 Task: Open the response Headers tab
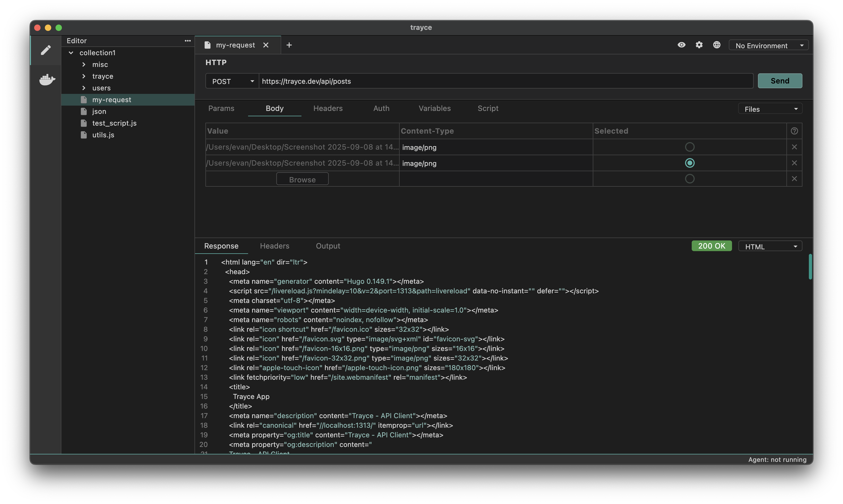pyautogui.click(x=275, y=246)
